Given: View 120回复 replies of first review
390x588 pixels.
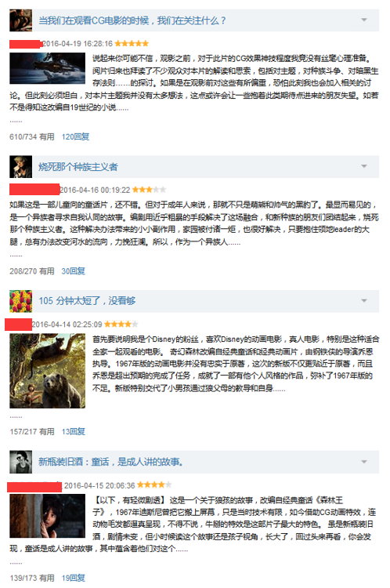Looking at the screenshot, I should 75,137.
